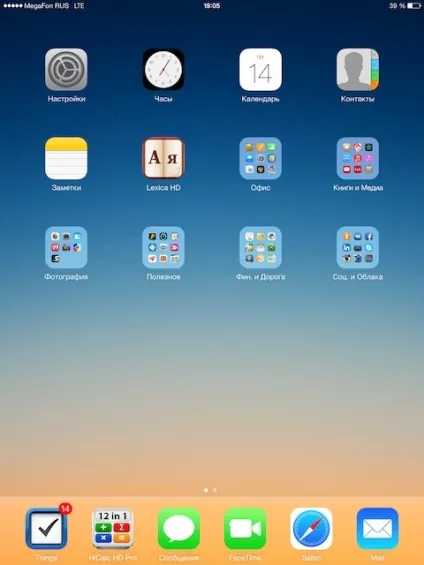Launch the Часы clock app

[x=164, y=69]
